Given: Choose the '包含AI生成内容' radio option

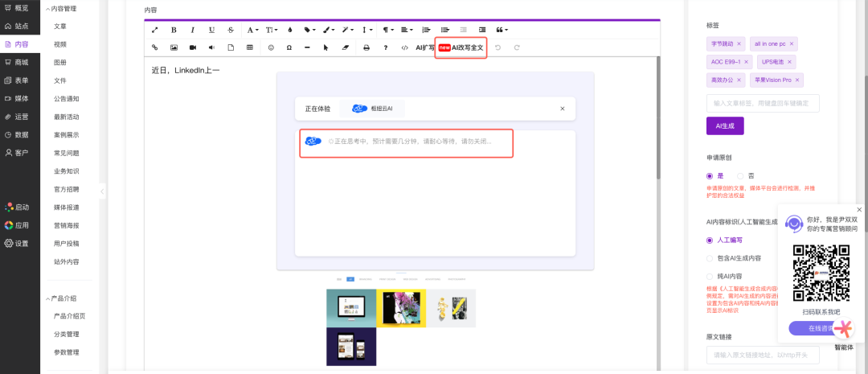Looking at the screenshot, I should (710, 258).
